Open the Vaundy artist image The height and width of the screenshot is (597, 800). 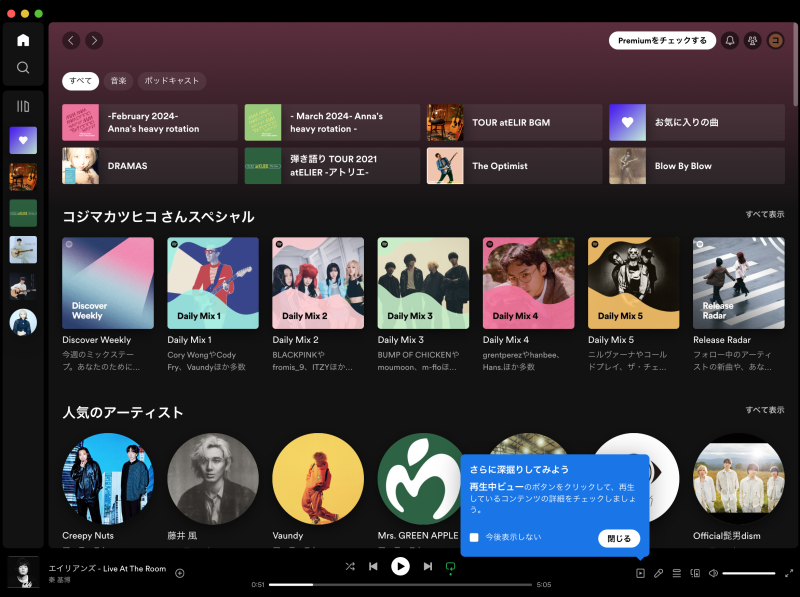(x=318, y=479)
